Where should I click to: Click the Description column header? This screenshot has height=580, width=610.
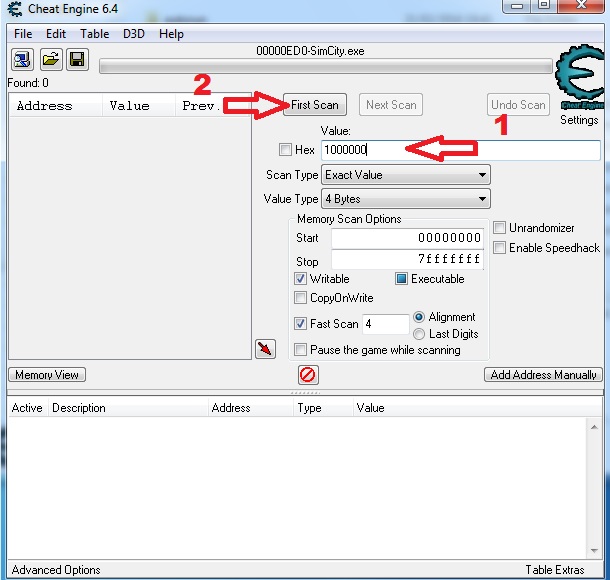coord(128,408)
